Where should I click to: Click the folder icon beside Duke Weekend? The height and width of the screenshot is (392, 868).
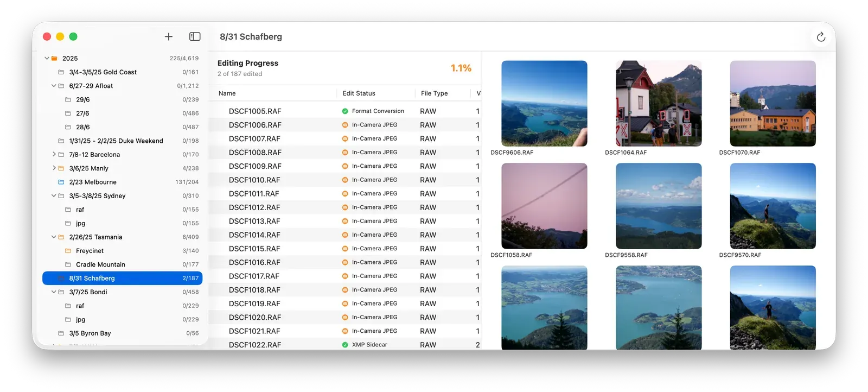(61, 141)
